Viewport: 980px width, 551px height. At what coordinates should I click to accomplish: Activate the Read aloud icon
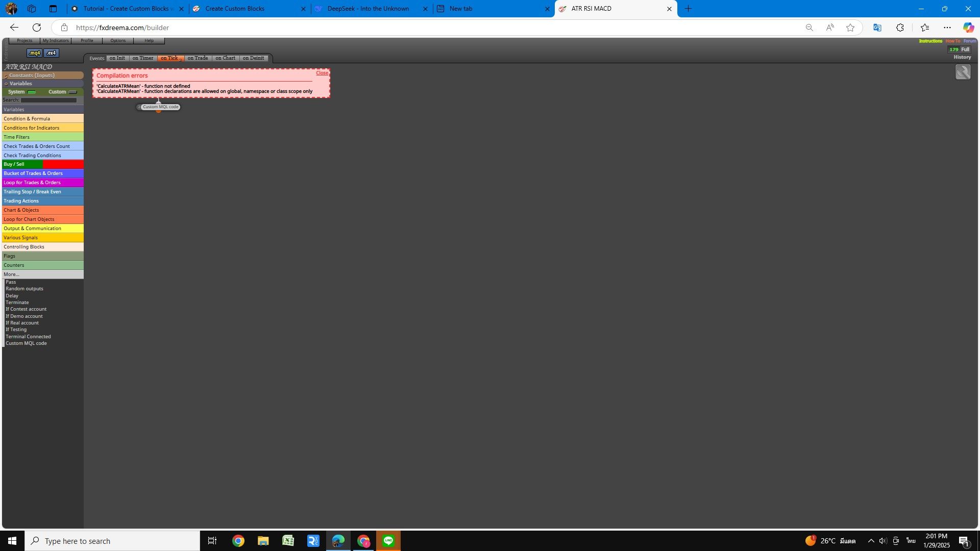point(830,28)
